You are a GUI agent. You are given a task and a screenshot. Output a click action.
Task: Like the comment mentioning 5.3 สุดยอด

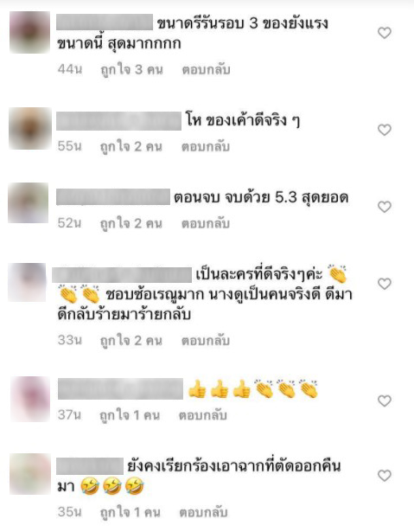pyautogui.click(x=385, y=207)
